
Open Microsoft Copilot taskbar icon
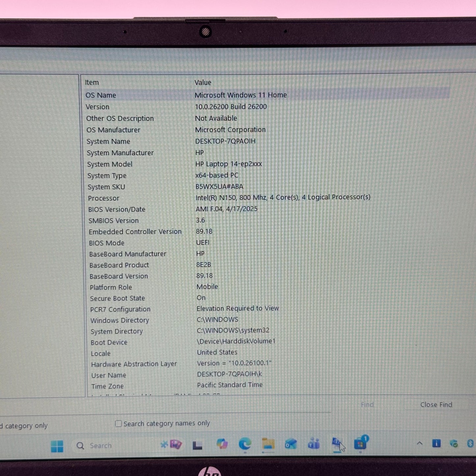pos(222,444)
